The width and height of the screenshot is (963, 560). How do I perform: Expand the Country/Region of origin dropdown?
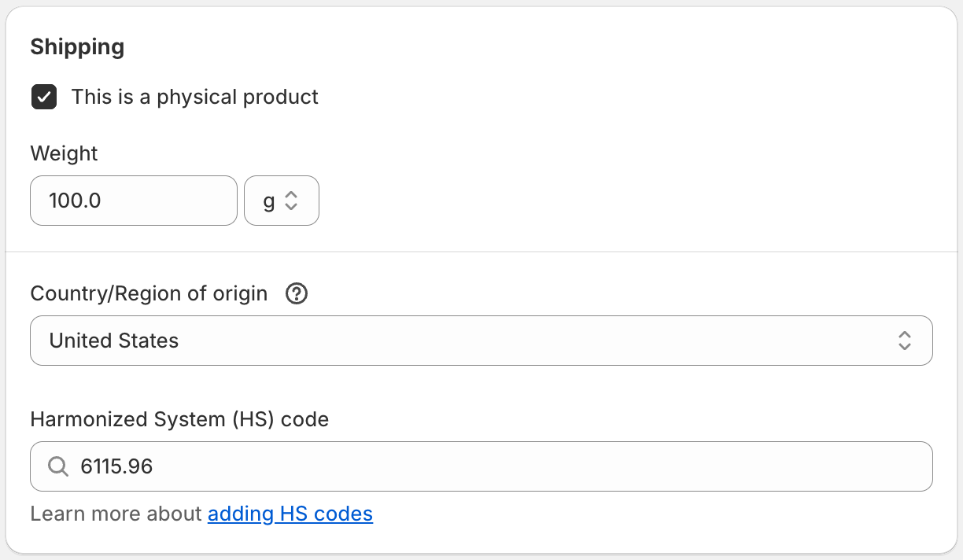tap(481, 341)
